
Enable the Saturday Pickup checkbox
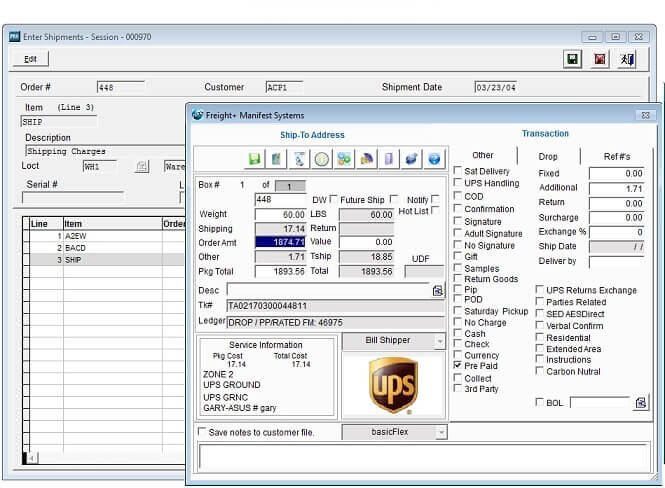click(458, 311)
